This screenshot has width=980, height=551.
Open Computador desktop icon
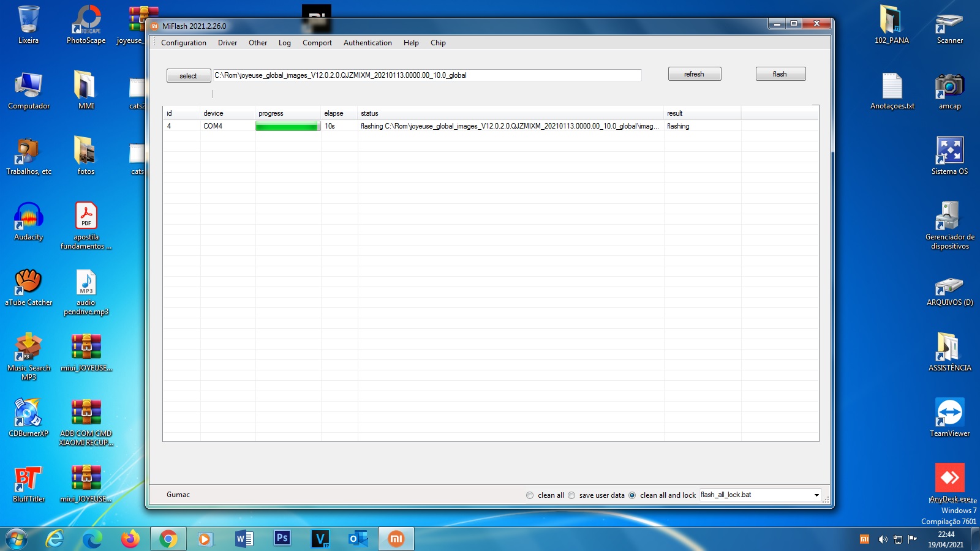pyautogui.click(x=29, y=91)
